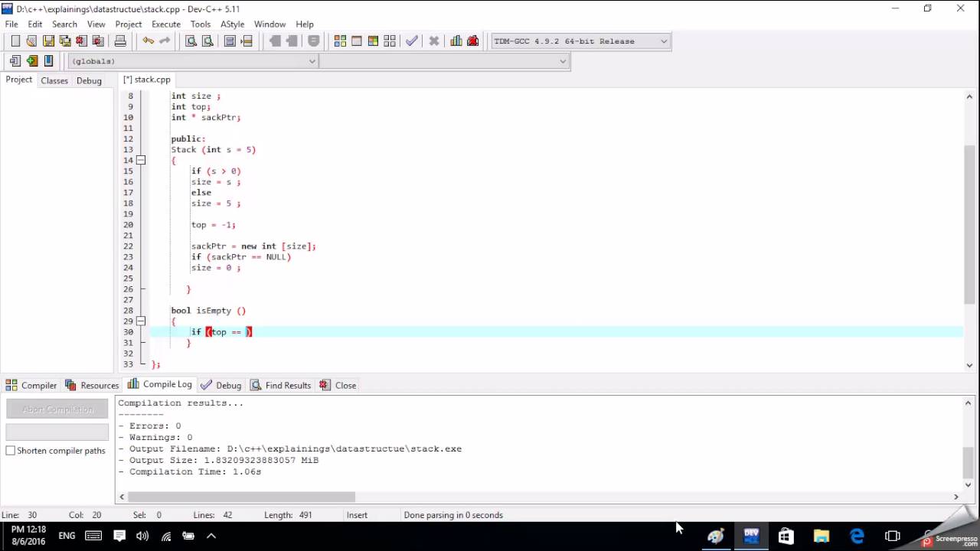Click the blue goto-bookmark icon
980x551 pixels.
click(x=48, y=61)
